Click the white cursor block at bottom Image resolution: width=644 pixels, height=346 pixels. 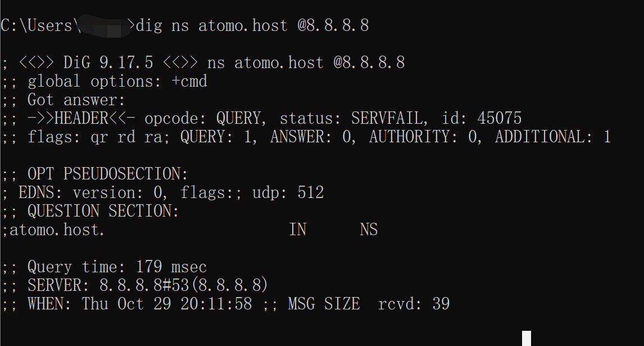[527, 338]
